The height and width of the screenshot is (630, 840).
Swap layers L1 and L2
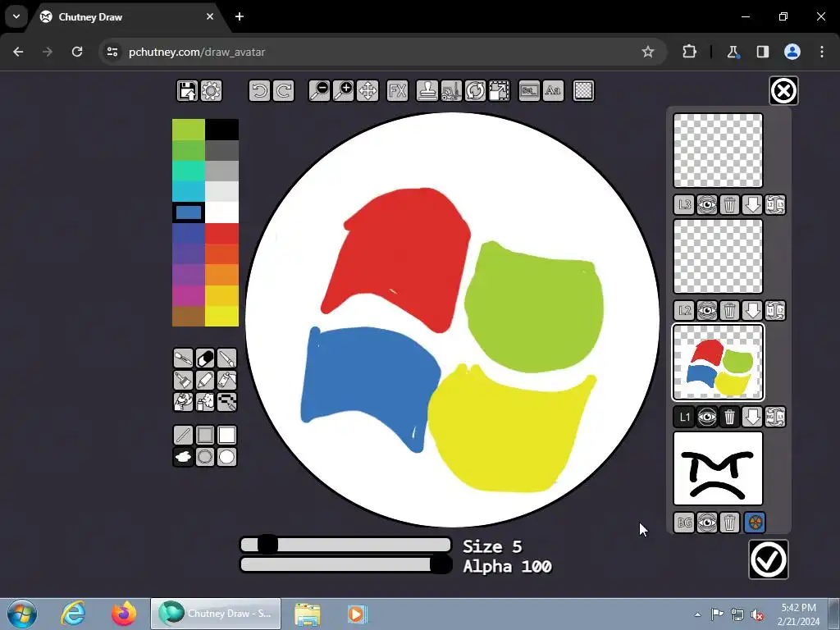coord(775,311)
